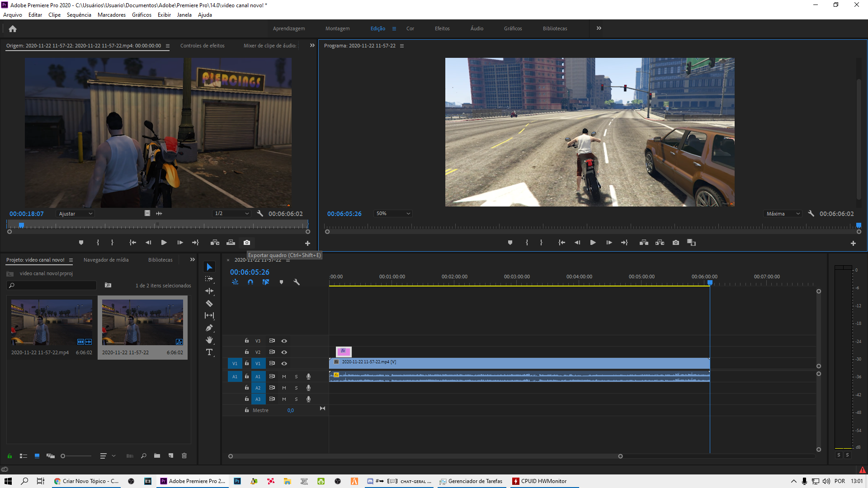Expand more workspaces chevron
This screenshot has height=488, width=868.
pos(599,28)
